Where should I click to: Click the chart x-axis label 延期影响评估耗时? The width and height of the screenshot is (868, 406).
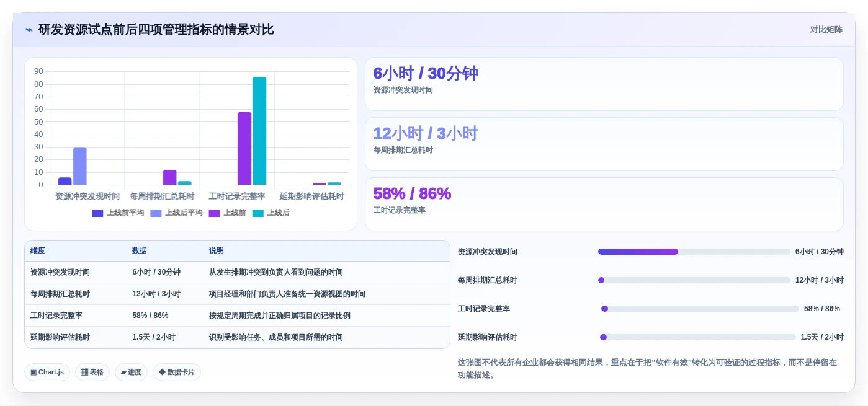[x=312, y=196]
